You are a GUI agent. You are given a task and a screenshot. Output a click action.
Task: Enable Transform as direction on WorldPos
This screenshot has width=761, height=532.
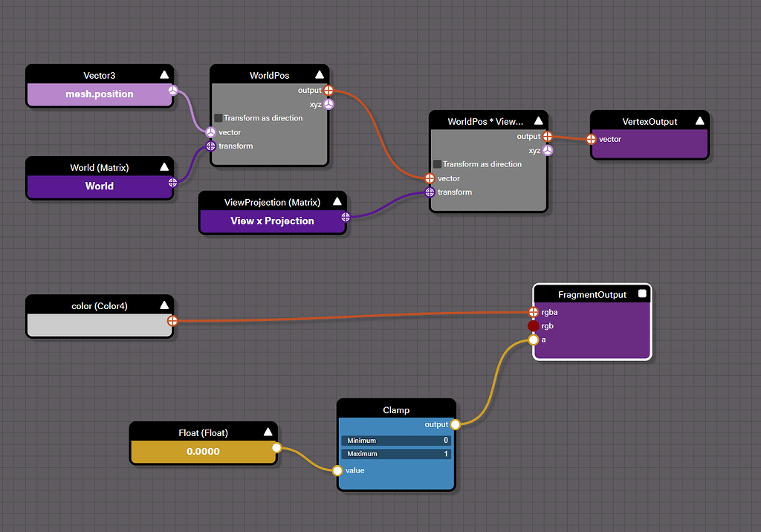pos(218,117)
